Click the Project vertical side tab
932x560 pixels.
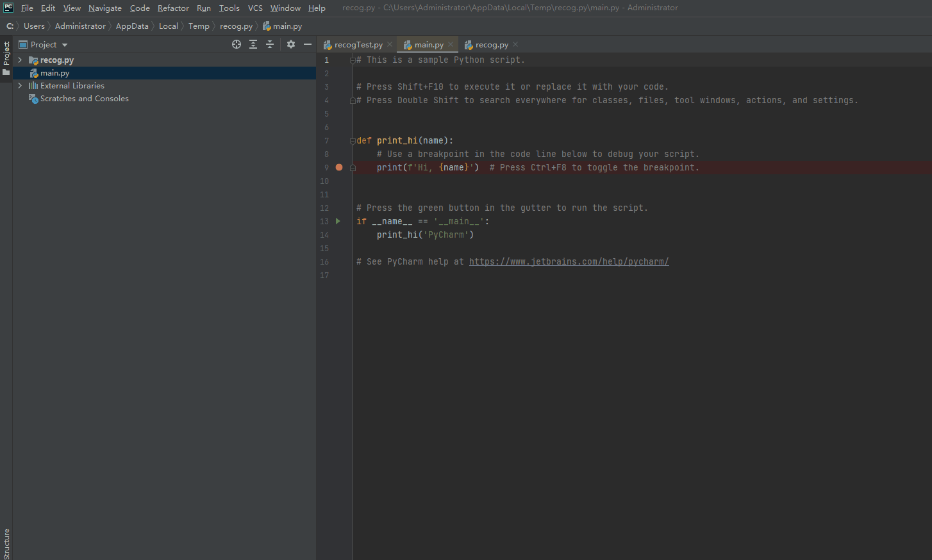pos(6,53)
